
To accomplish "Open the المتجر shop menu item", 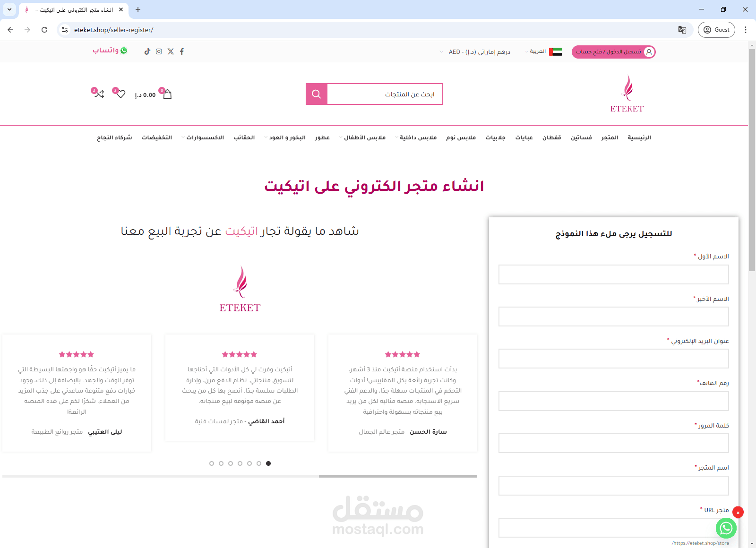I will (x=610, y=137).
